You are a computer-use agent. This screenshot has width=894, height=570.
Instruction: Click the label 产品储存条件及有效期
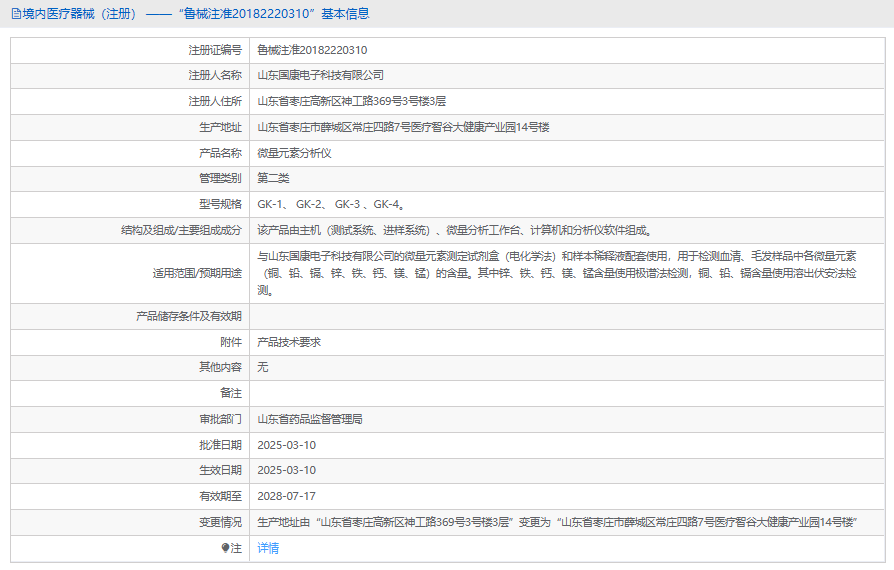tap(189, 316)
